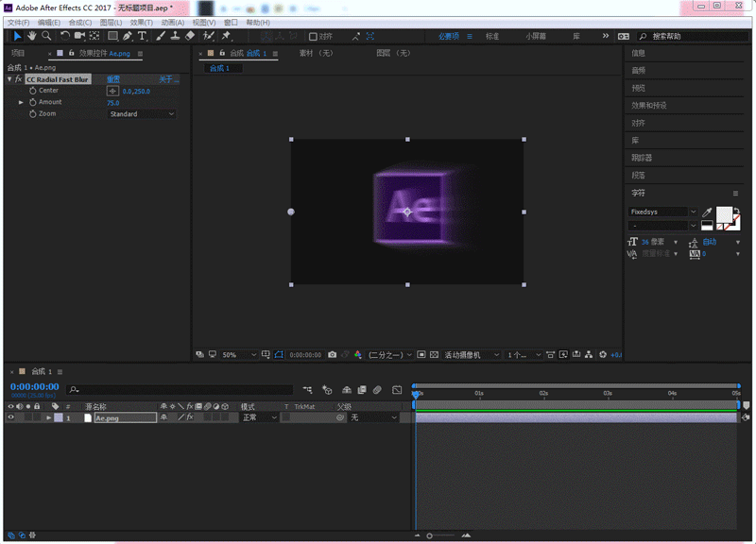Select the Zoom magnifier tool

tap(45, 36)
